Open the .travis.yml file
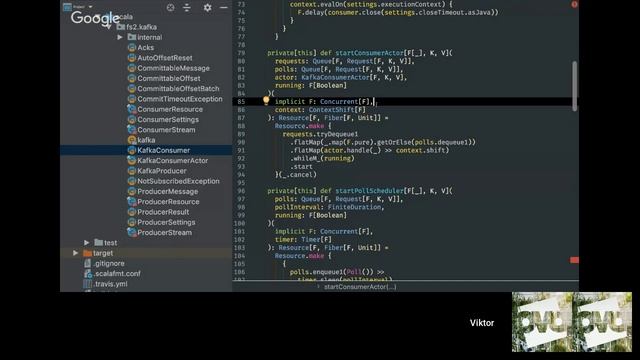The image size is (640, 360). tap(110, 284)
